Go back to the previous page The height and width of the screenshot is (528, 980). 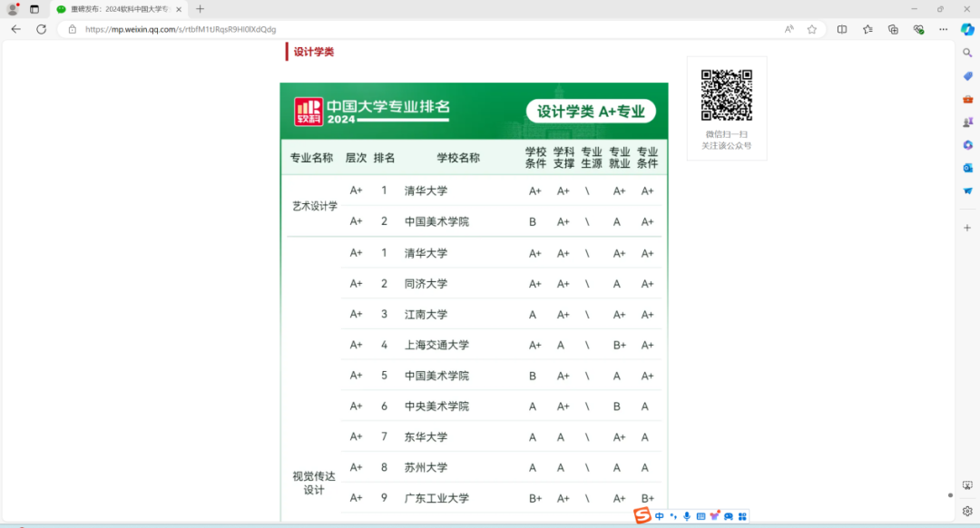[16, 29]
